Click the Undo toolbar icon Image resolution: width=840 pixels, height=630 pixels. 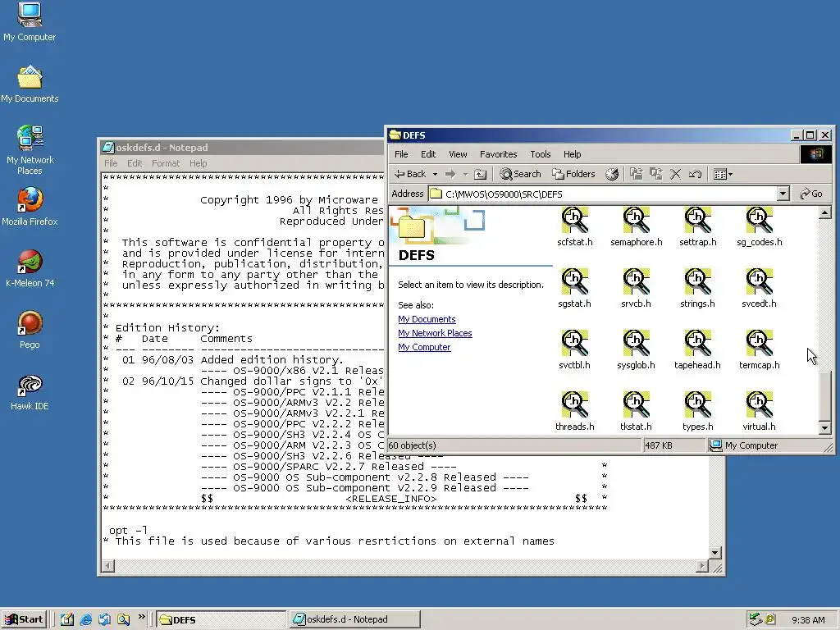(695, 174)
